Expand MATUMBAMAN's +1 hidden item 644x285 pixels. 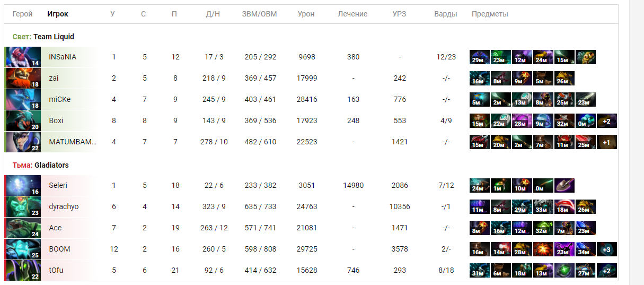coord(607,142)
